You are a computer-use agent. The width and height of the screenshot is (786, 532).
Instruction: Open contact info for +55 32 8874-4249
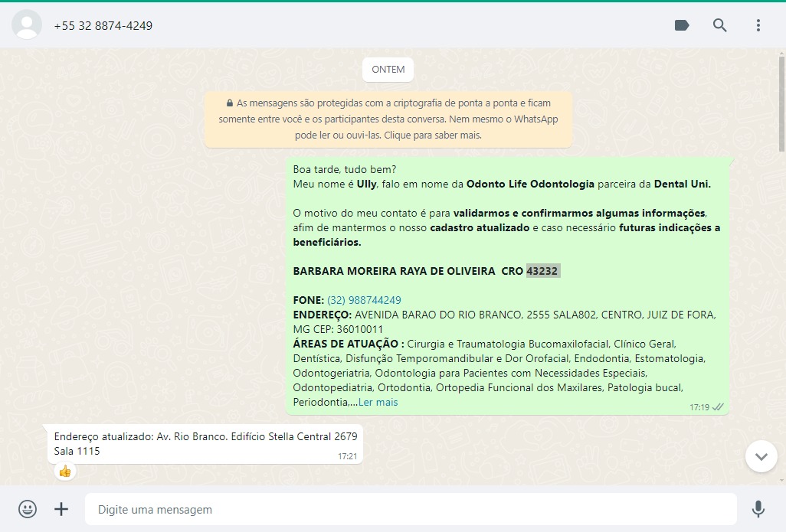[x=103, y=26]
